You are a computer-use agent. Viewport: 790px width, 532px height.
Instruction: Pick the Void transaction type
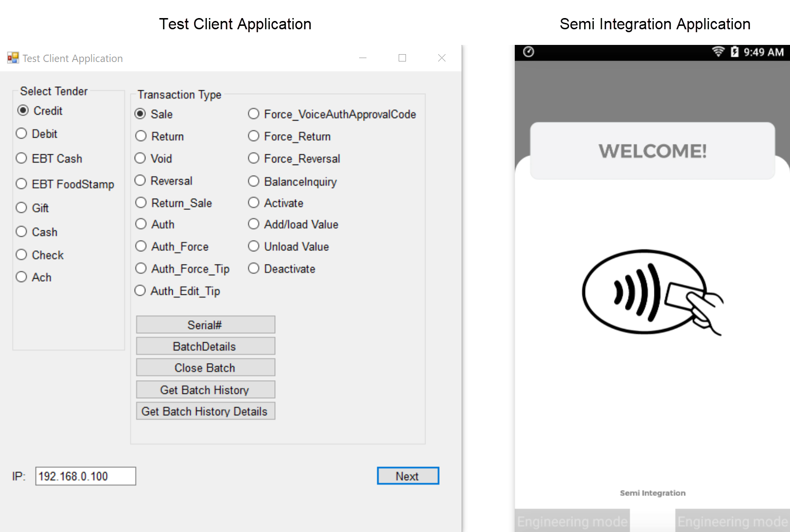tap(141, 159)
